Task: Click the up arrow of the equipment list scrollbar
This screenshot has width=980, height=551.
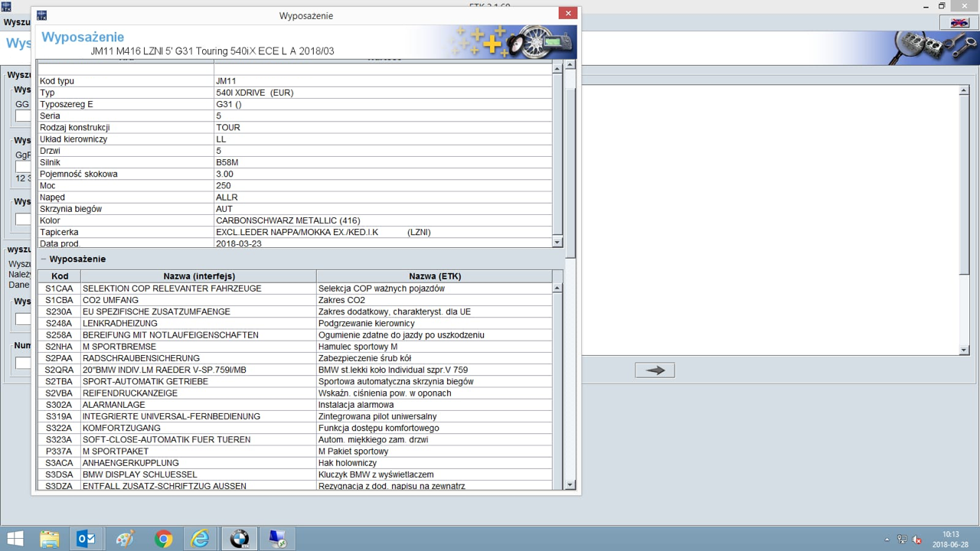Action: click(x=557, y=288)
